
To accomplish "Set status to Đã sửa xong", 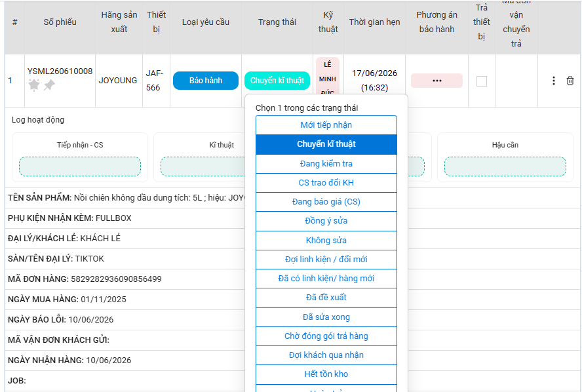I will pos(326,317).
